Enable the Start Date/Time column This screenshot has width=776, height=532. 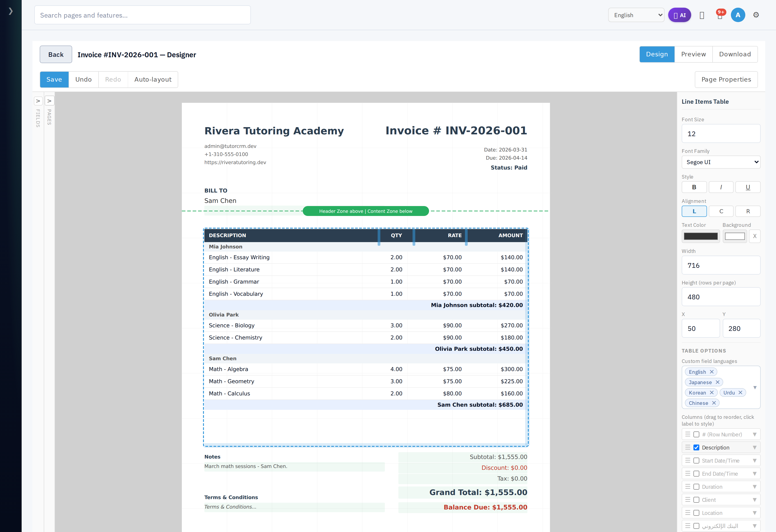tap(696, 461)
